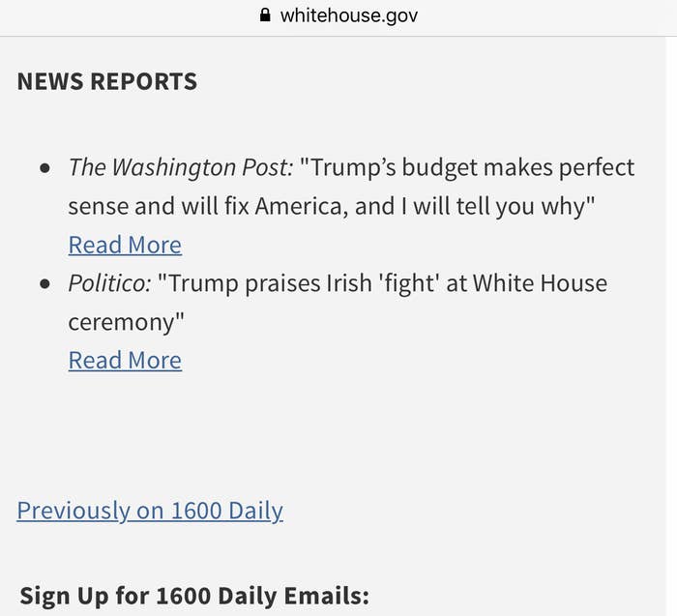Open Read More under the Politico item
The width and height of the screenshot is (677, 616).
click(x=125, y=360)
